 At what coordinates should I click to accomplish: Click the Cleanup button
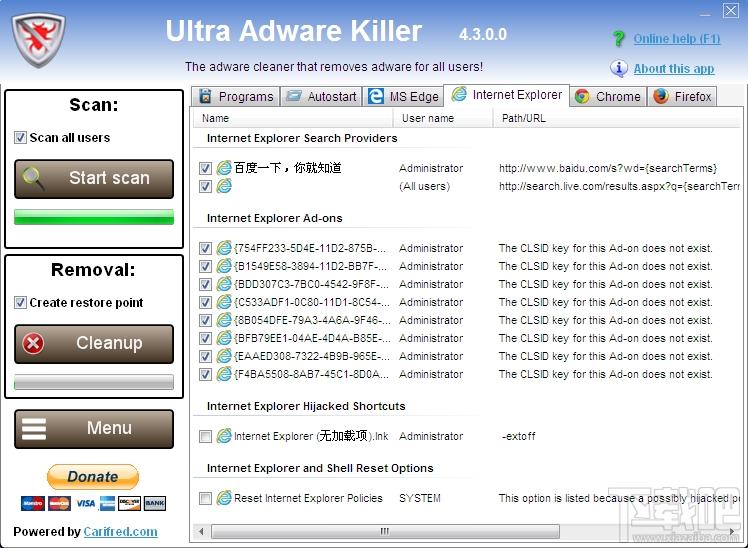click(x=94, y=344)
